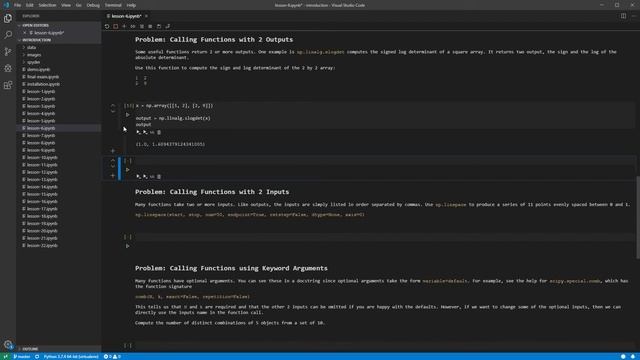Viewport: 640px width, 360px height.
Task: Focus the code cell under Keyword Arguments problem
Action: [384, 345]
